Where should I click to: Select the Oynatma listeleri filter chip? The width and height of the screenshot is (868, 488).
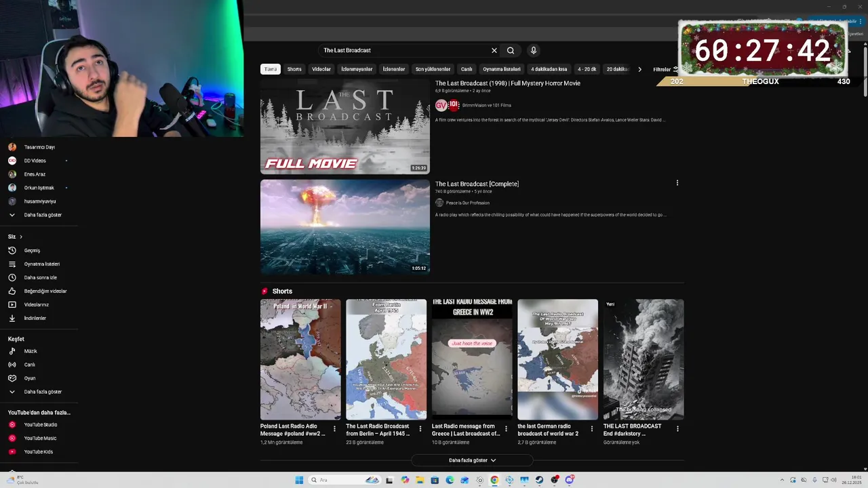[x=502, y=69]
